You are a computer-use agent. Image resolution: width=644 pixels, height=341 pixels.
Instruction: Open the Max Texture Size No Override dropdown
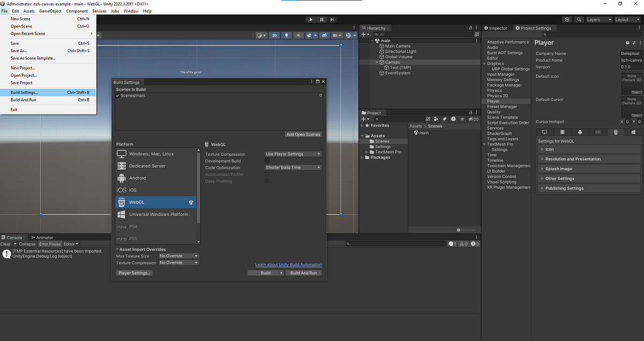178,256
